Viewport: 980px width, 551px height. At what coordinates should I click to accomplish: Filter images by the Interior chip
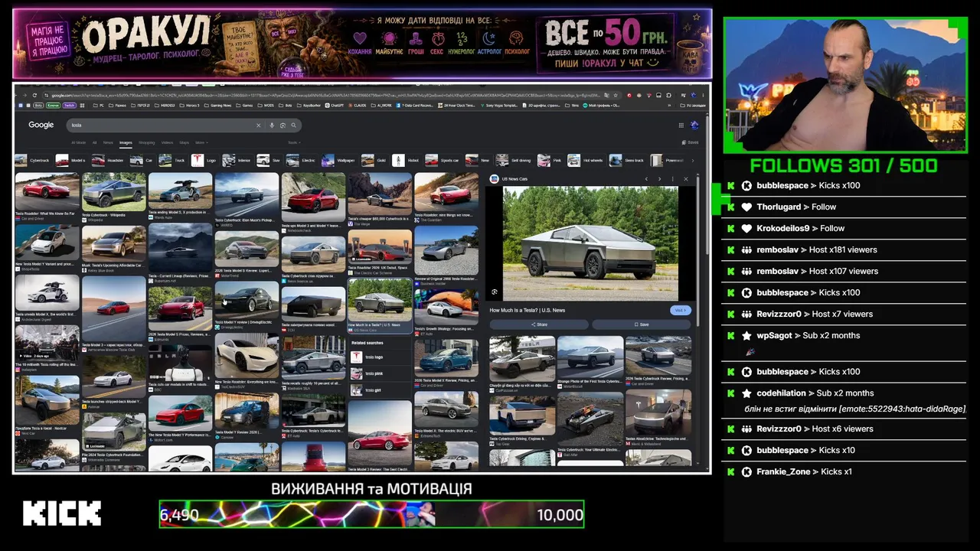(237, 161)
